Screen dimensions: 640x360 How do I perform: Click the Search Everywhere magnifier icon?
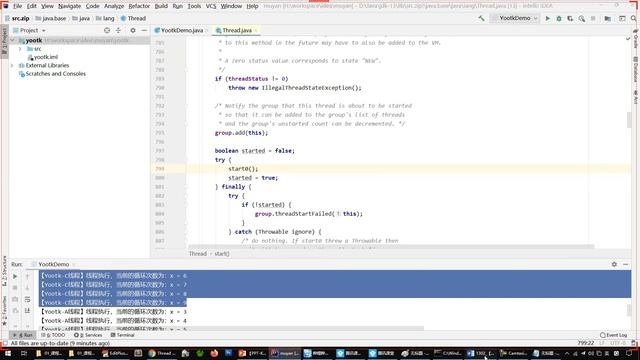pos(633,18)
